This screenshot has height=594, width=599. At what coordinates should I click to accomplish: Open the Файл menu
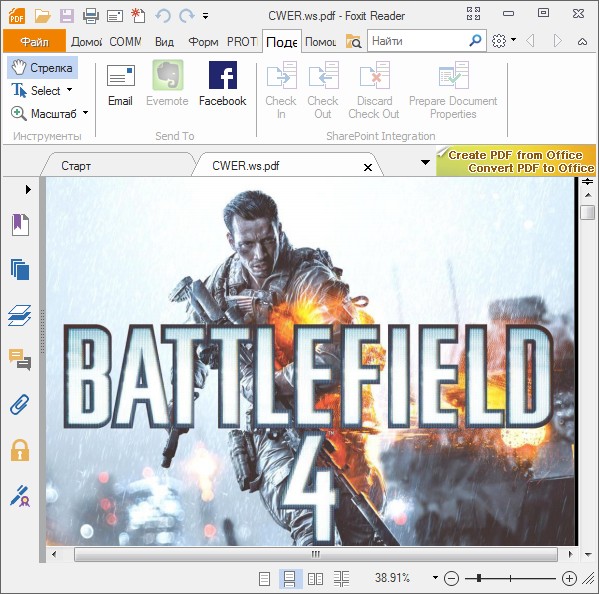pyautogui.click(x=34, y=41)
